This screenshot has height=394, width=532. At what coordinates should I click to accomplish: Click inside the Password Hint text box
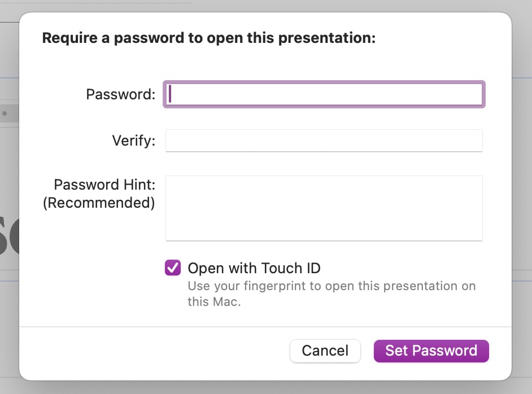coord(324,208)
